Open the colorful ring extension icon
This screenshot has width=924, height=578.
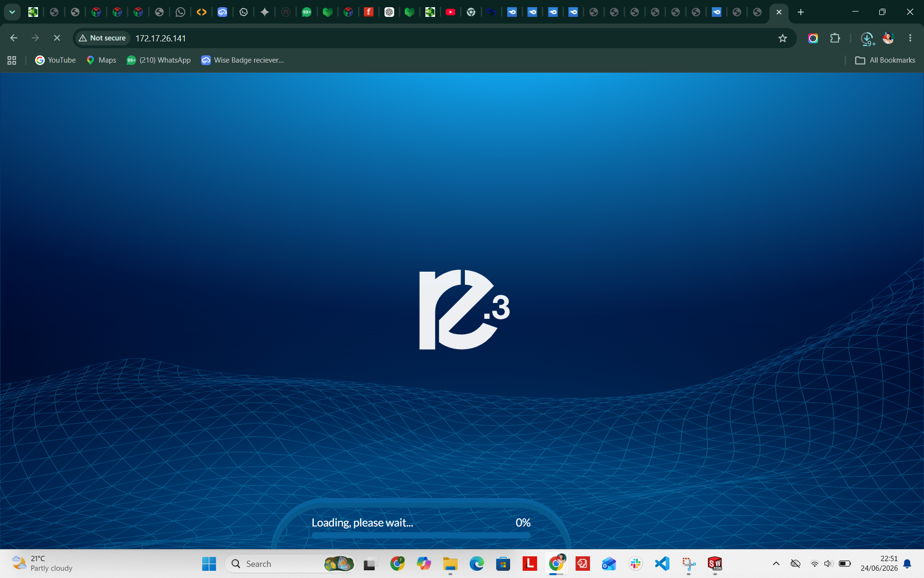813,38
